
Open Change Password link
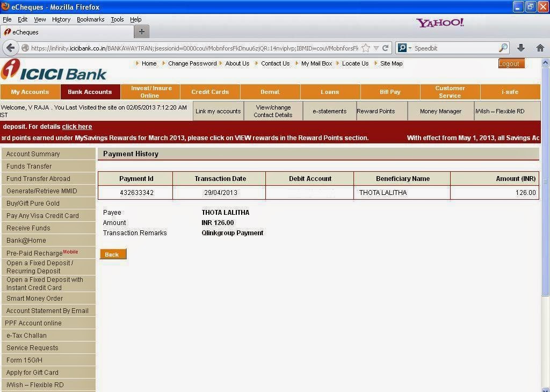(x=192, y=63)
